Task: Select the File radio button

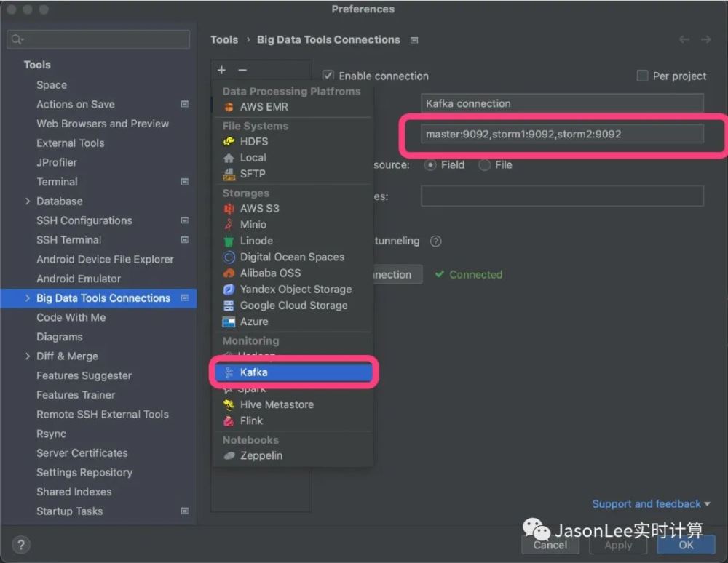Action: [484, 165]
